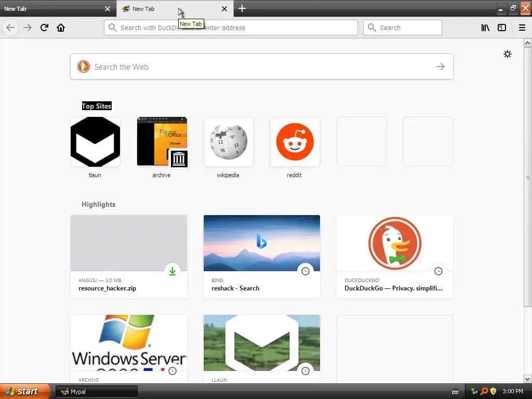Toggle the sidebar view icon

pyautogui.click(x=502, y=28)
